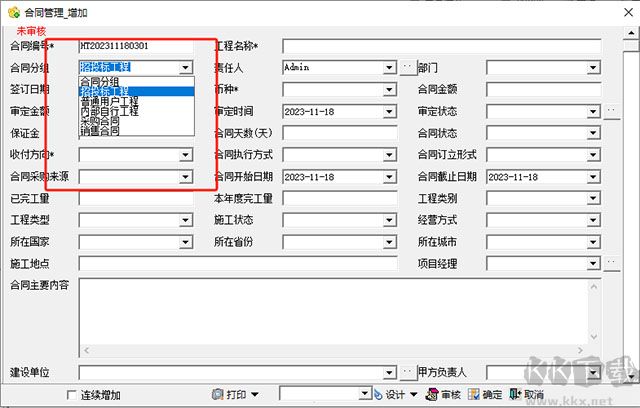Click the browse button beside 建设单位

(408, 372)
